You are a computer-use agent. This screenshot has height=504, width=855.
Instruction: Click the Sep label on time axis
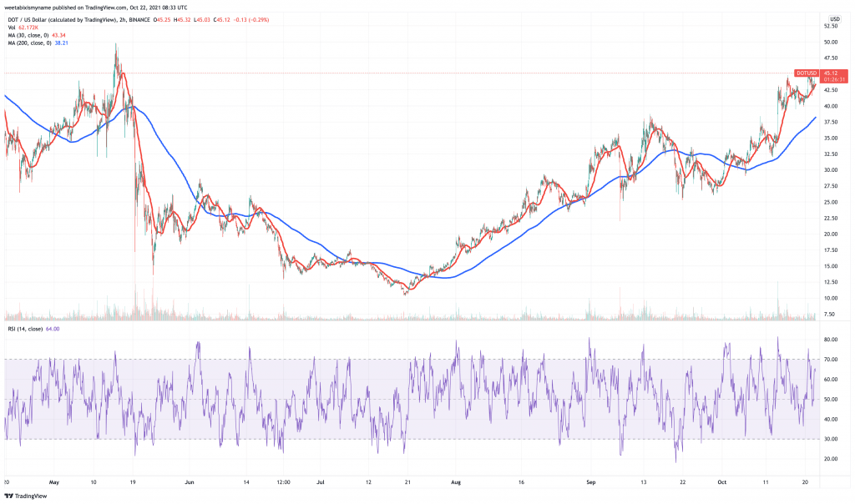coord(591,482)
